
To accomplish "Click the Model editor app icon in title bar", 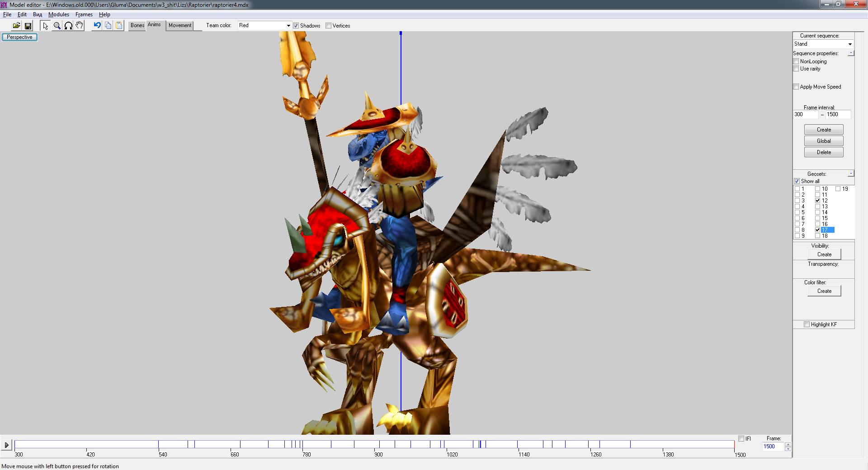I will pos(4,5).
